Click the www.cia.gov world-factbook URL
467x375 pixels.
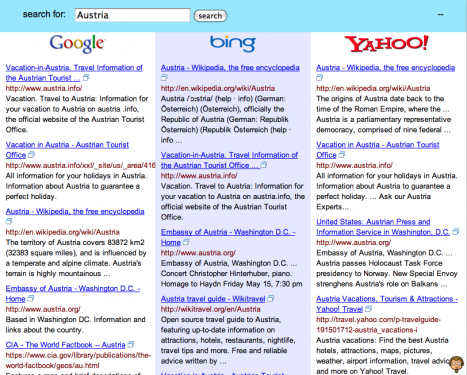point(78,360)
